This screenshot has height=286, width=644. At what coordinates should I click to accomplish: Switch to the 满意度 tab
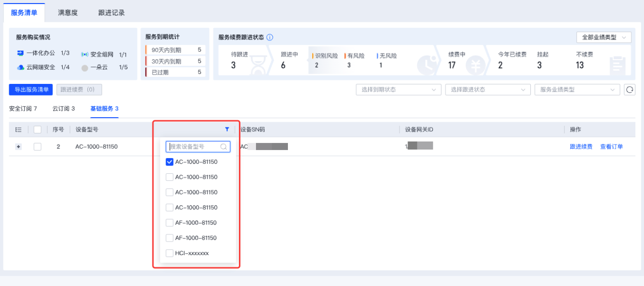[68, 13]
